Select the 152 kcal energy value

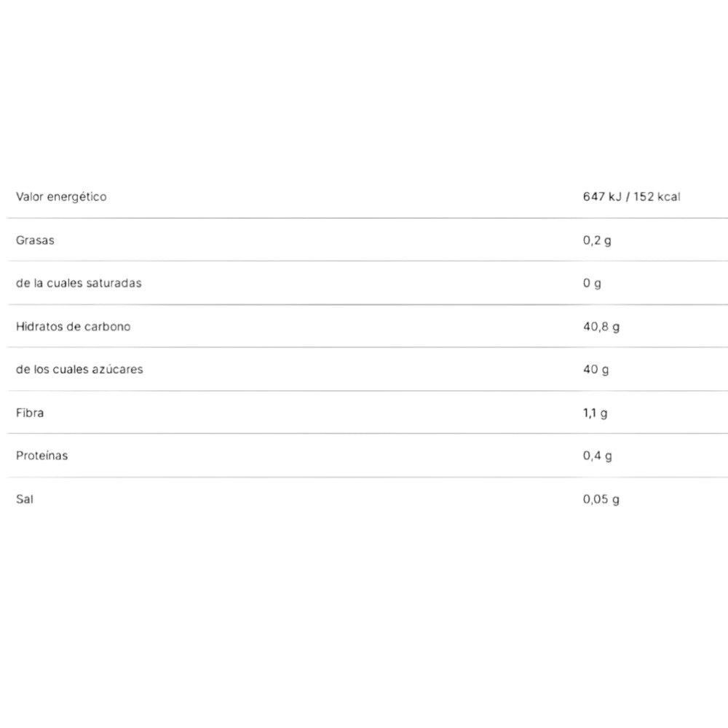coord(656,197)
